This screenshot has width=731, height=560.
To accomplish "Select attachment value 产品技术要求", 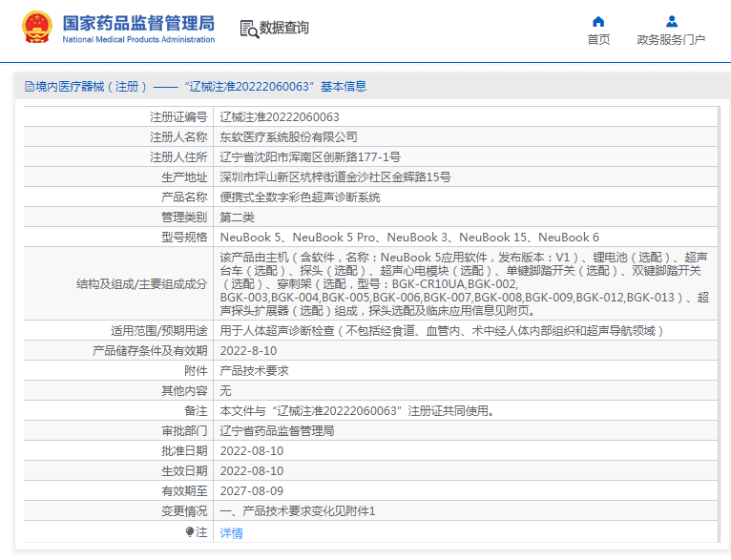I will click(x=254, y=371).
